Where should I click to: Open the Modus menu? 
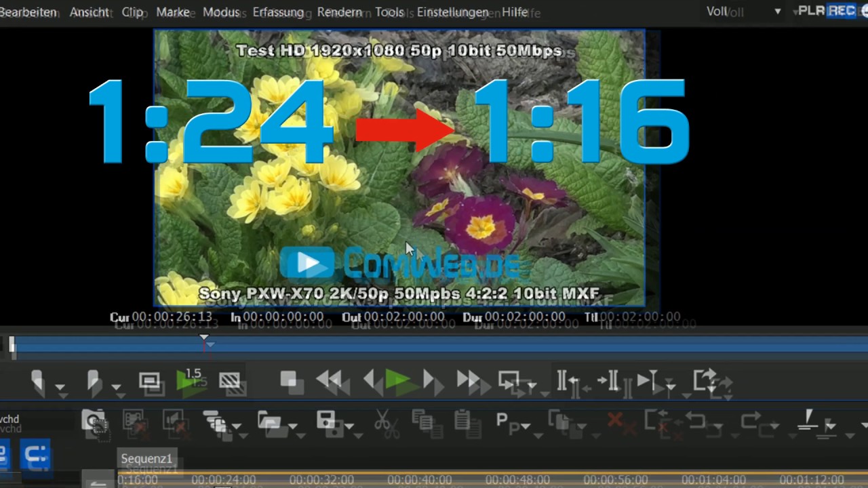[x=221, y=12]
